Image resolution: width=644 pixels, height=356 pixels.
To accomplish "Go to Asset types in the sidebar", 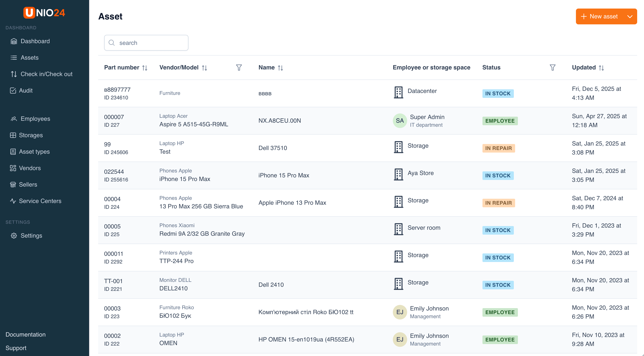I will coord(34,152).
